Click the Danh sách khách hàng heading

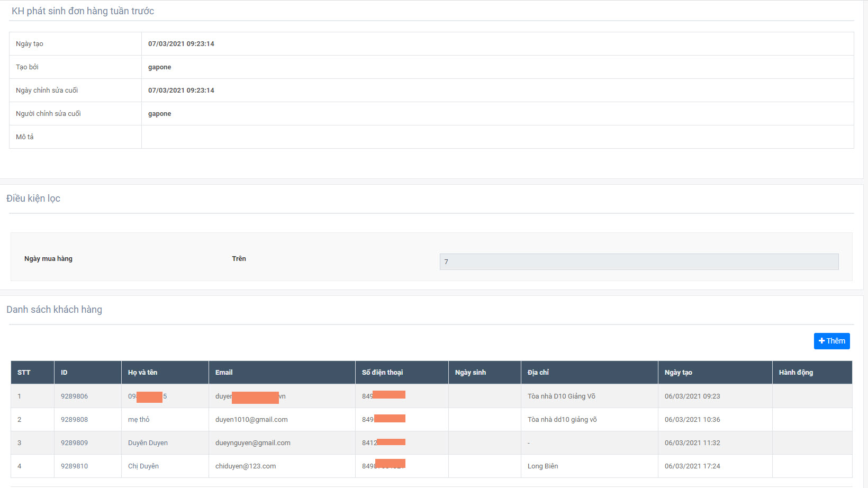54,310
